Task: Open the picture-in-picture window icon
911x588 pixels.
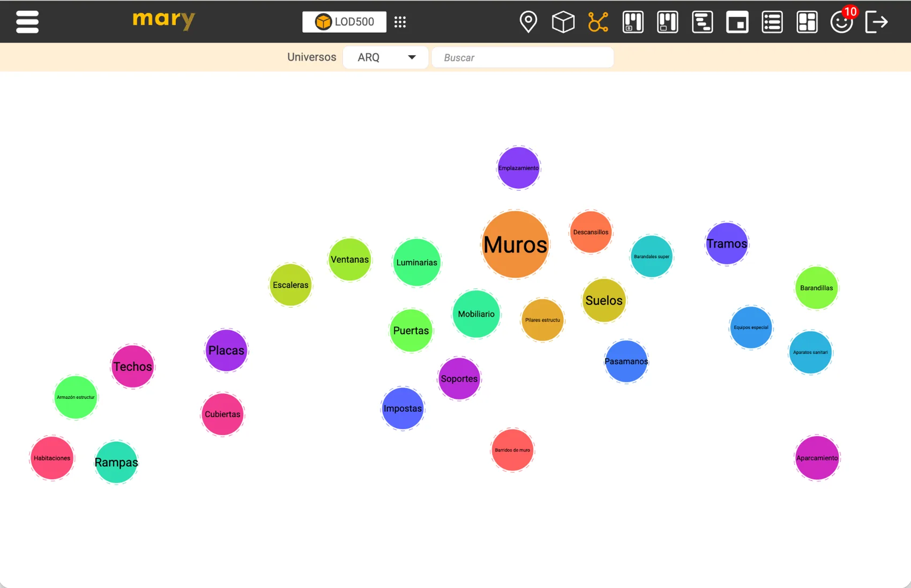Action: coord(737,22)
